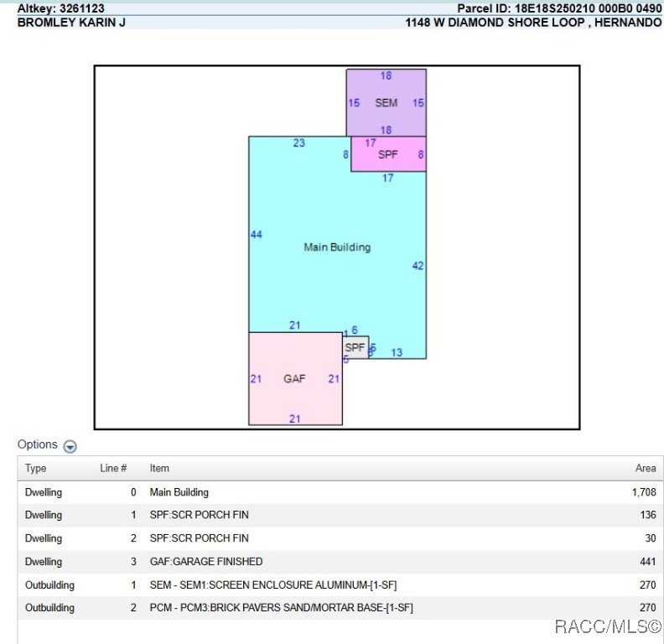The image size is (664, 644).
Task: Click the owner name BROMLEY KARIN J
Action: 71,23
